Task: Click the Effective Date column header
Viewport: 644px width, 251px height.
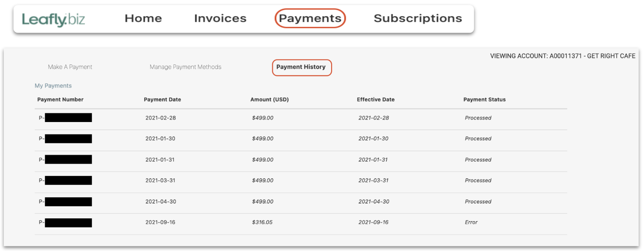Action: click(x=375, y=99)
